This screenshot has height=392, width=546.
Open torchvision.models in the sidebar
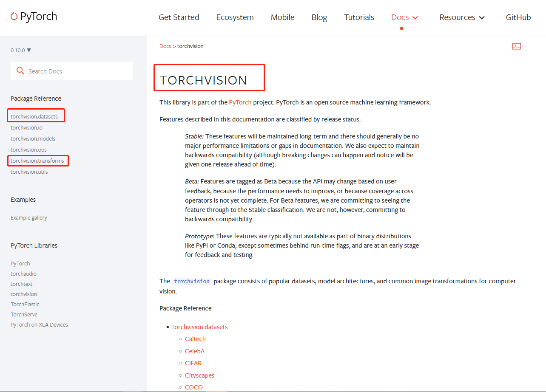tap(33, 138)
